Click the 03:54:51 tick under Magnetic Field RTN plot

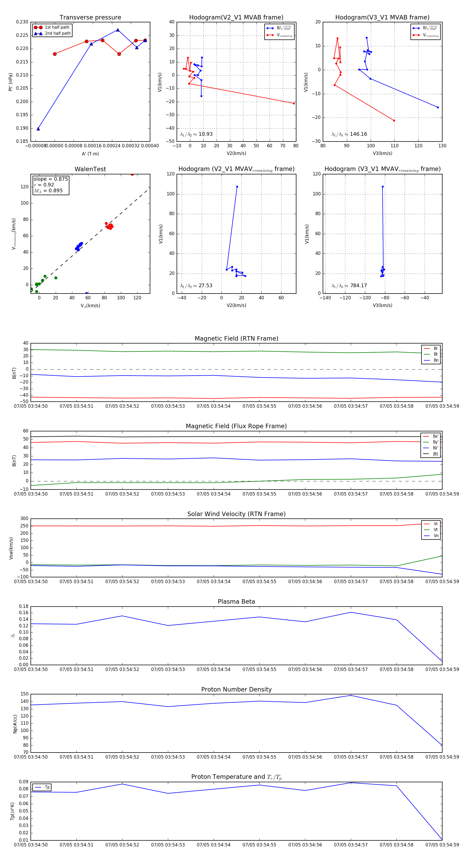click(x=76, y=406)
